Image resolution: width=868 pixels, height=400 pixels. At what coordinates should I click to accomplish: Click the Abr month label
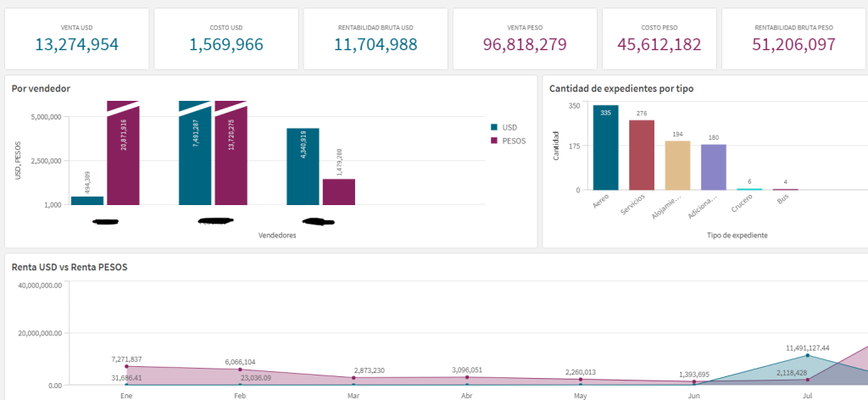coord(467,396)
